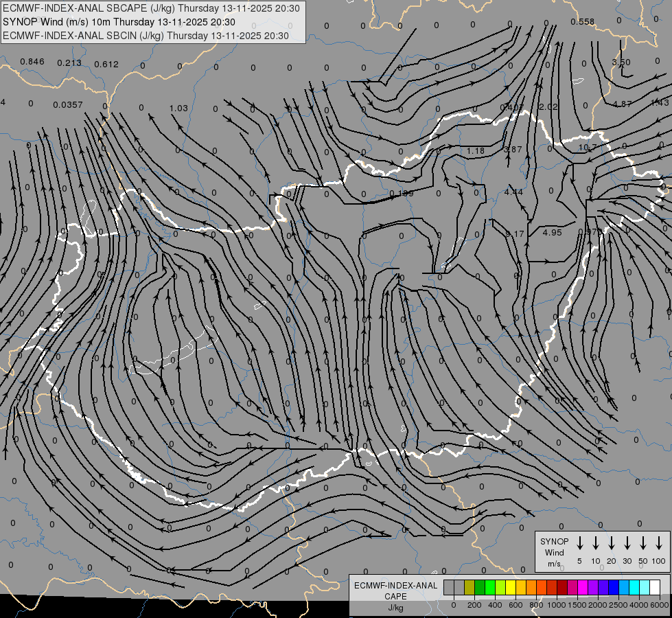Pick the cyan swatch left of the 4000 tick

click(x=634, y=588)
